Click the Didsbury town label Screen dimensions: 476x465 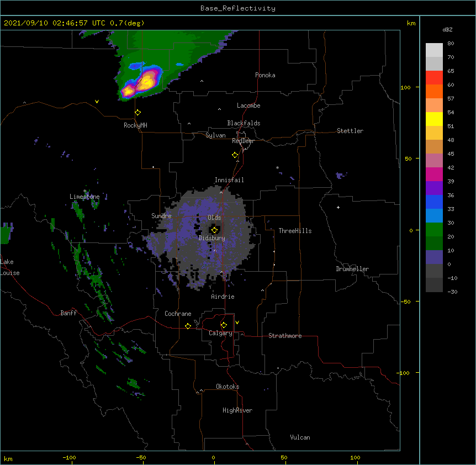tap(212, 238)
